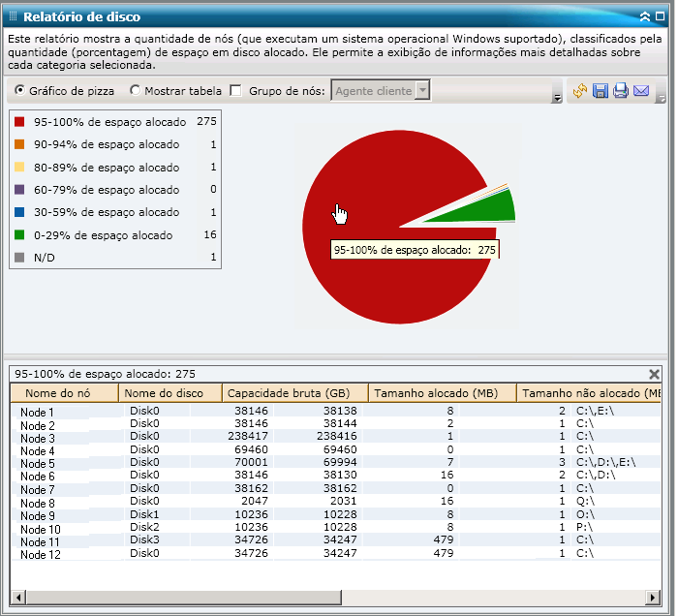Sort by Capacidade bruta (GB) column header
The width and height of the screenshot is (678, 616).
[x=294, y=393]
